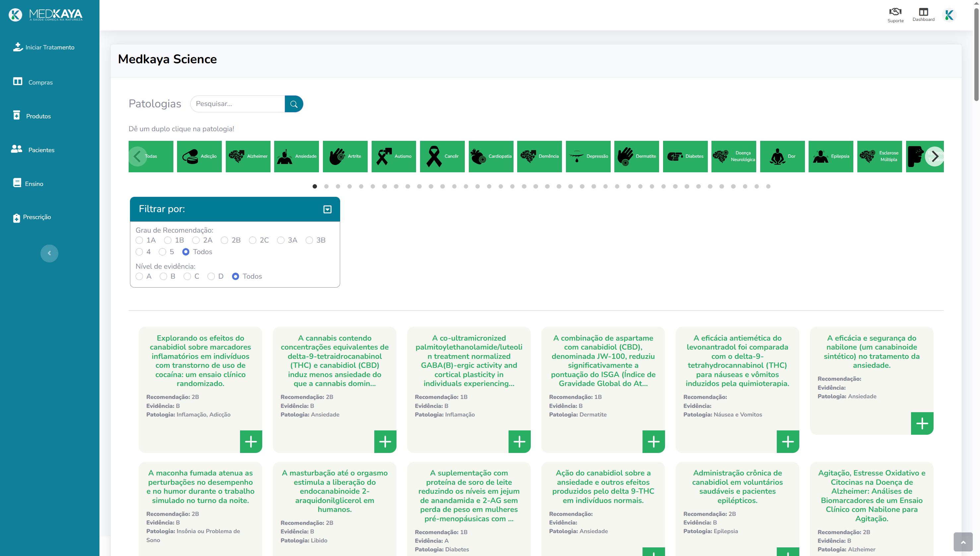
Task: Select the Depressão pathology tile
Action: pyautogui.click(x=588, y=157)
